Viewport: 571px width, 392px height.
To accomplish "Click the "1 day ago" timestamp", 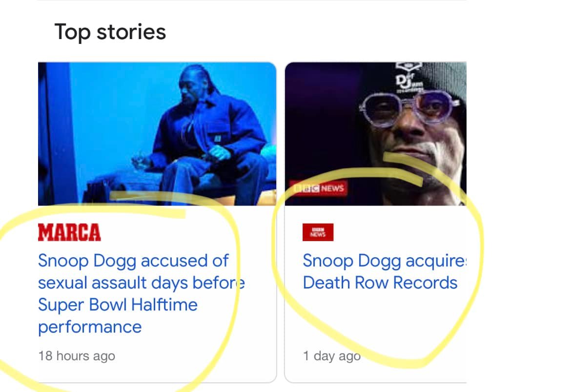I will tap(331, 356).
